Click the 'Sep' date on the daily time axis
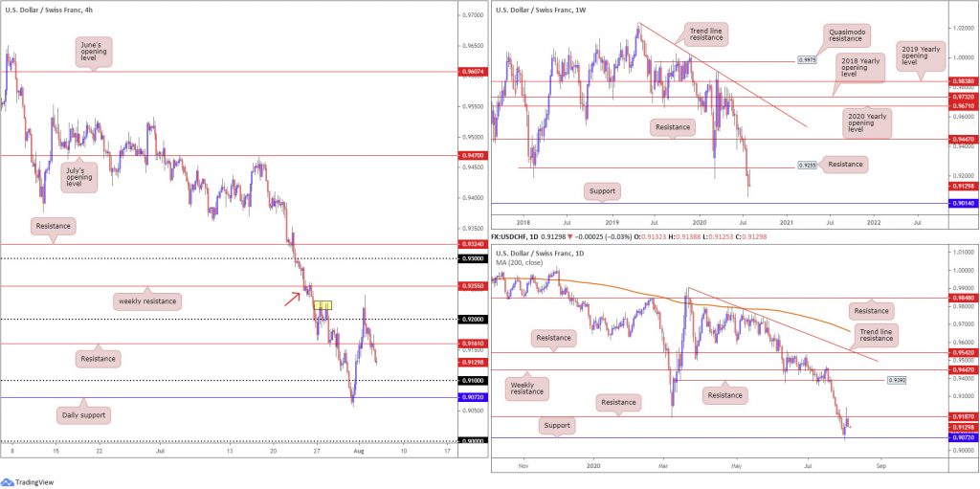This screenshot has width=980, height=489. tap(881, 466)
